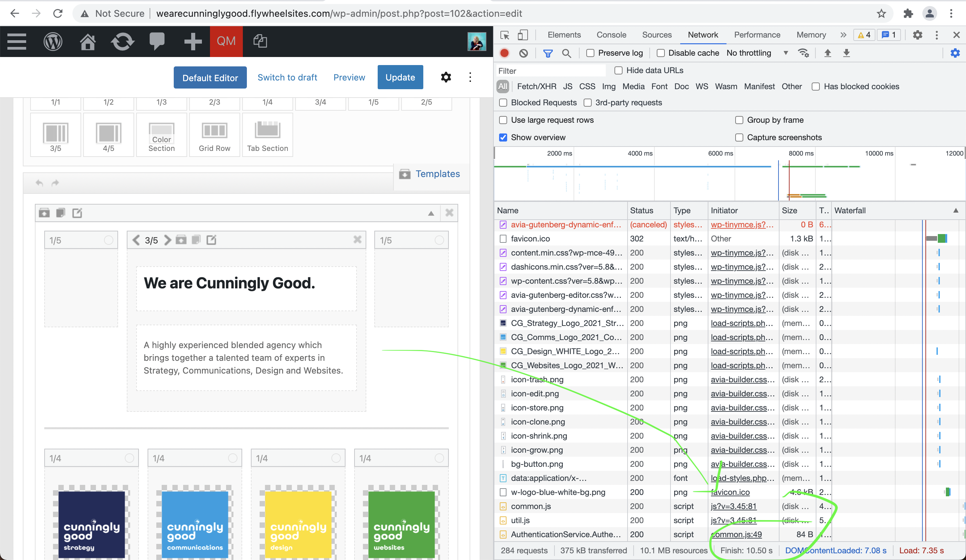966x560 pixels.
Task: Visit site via the home icon
Action: pos(88,41)
